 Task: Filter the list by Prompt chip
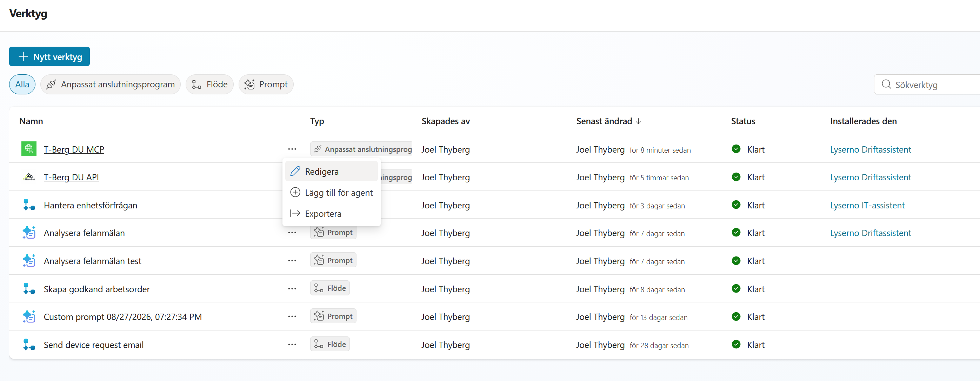pos(266,85)
